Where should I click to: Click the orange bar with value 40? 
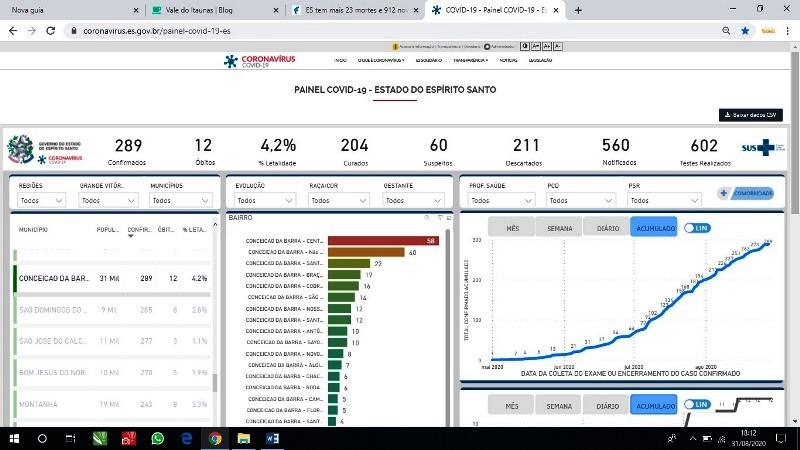coord(366,252)
